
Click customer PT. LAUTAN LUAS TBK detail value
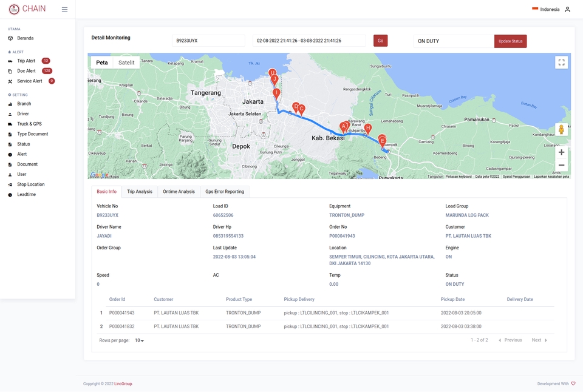click(x=468, y=236)
